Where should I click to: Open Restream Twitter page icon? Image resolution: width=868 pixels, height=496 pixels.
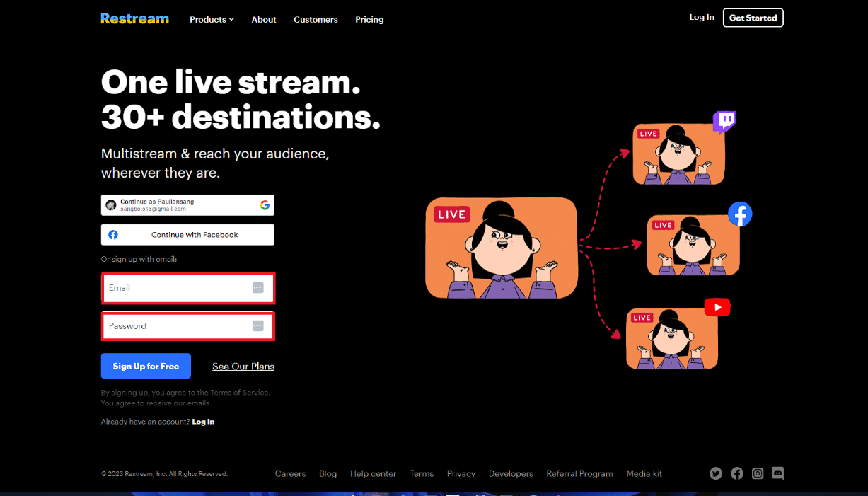(716, 473)
